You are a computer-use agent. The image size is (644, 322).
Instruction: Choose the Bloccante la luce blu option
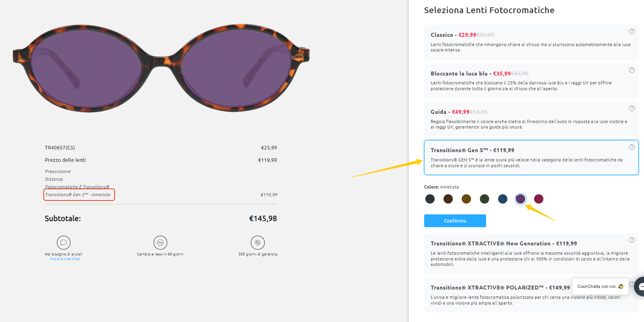[531, 80]
